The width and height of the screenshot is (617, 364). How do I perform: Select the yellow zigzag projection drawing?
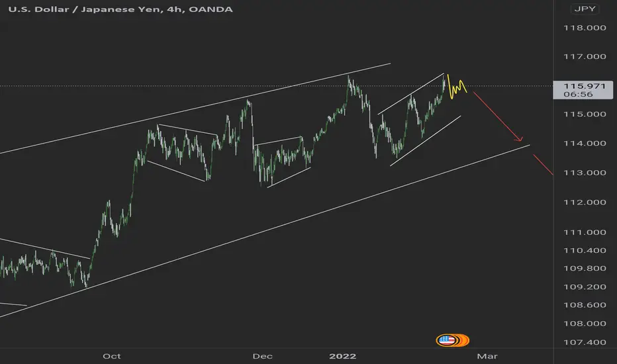pos(456,87)
